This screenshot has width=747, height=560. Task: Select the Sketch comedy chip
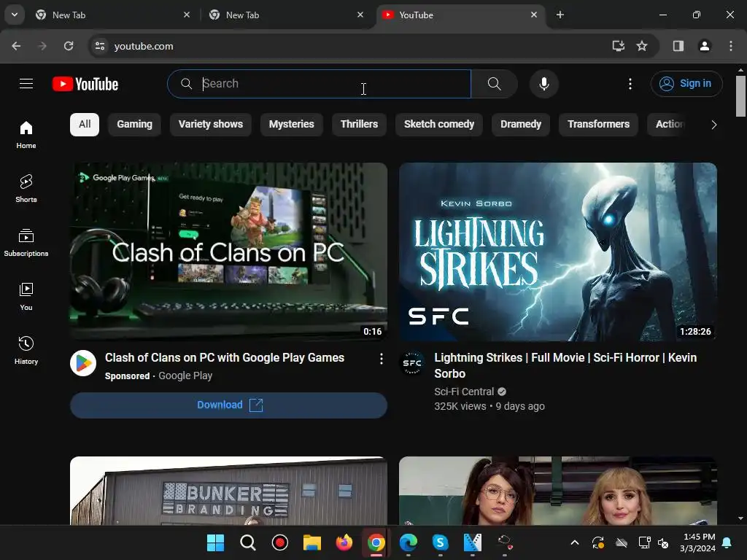tap(439, 124)
